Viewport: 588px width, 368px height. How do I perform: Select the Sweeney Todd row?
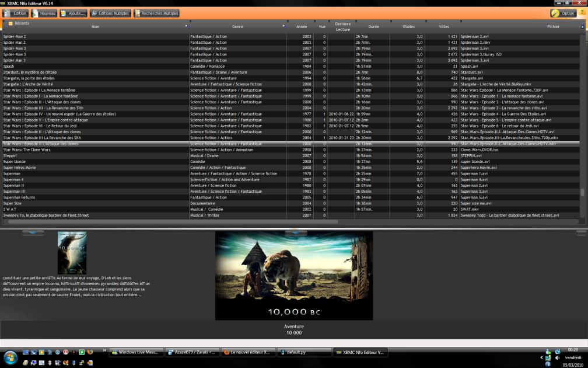point(290,216)
